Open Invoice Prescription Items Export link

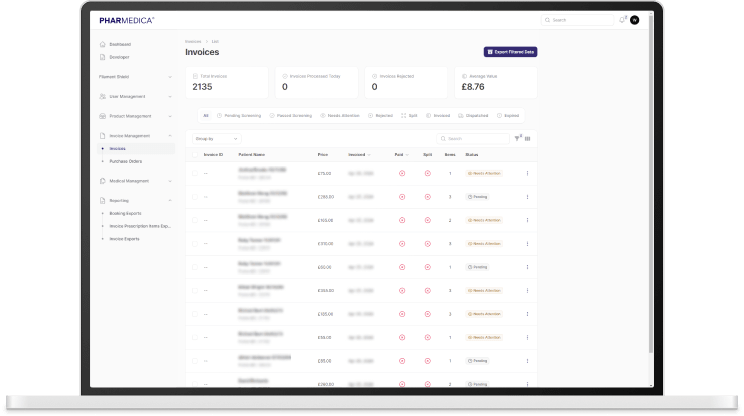[140, 226]
